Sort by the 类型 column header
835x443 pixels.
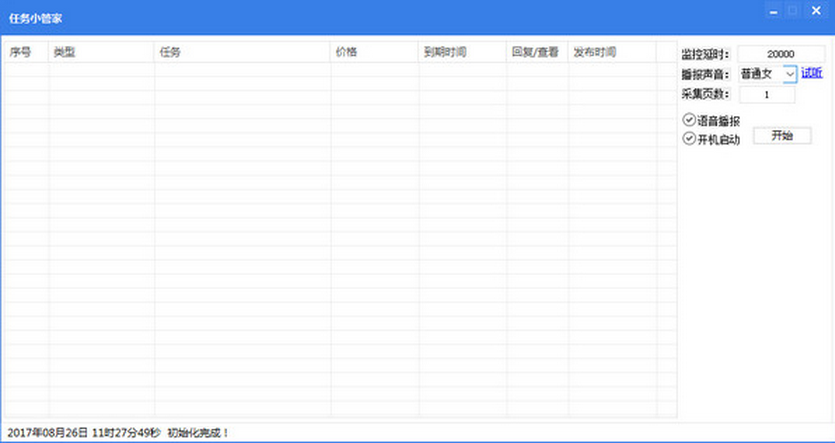[x=101, y=52]
